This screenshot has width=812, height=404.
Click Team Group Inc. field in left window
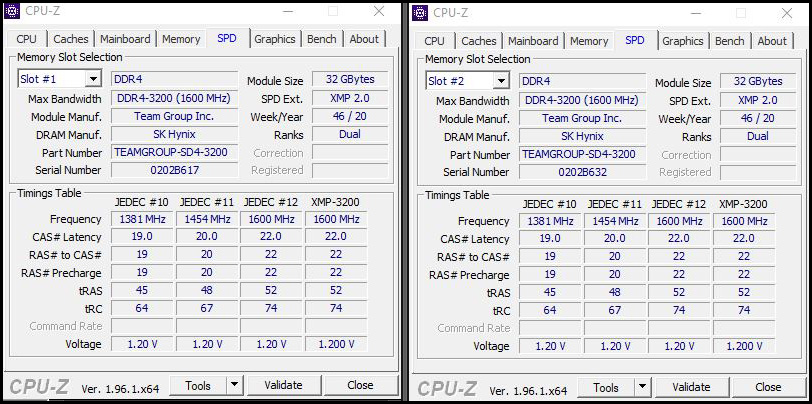[x=175, y=116]
